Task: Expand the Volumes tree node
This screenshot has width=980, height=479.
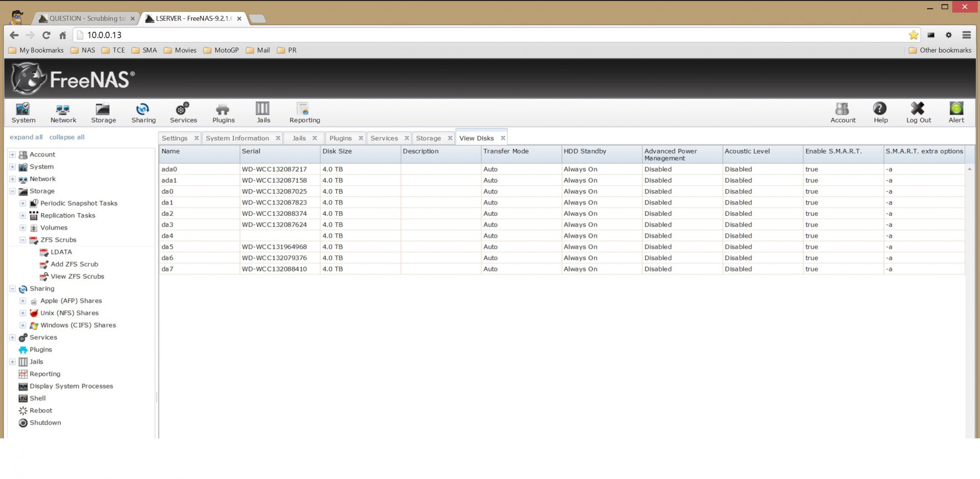Action: (23, 228)
